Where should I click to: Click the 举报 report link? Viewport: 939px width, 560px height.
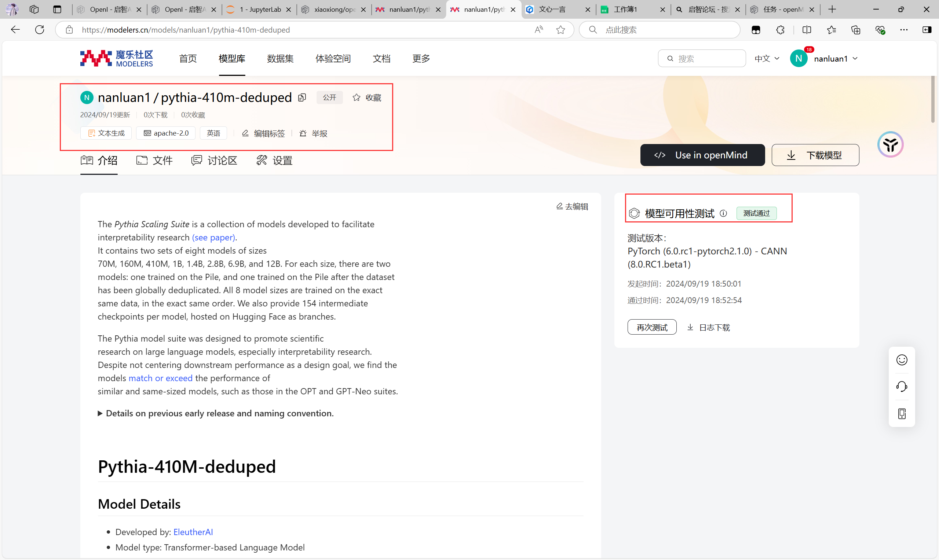(313, 133)
